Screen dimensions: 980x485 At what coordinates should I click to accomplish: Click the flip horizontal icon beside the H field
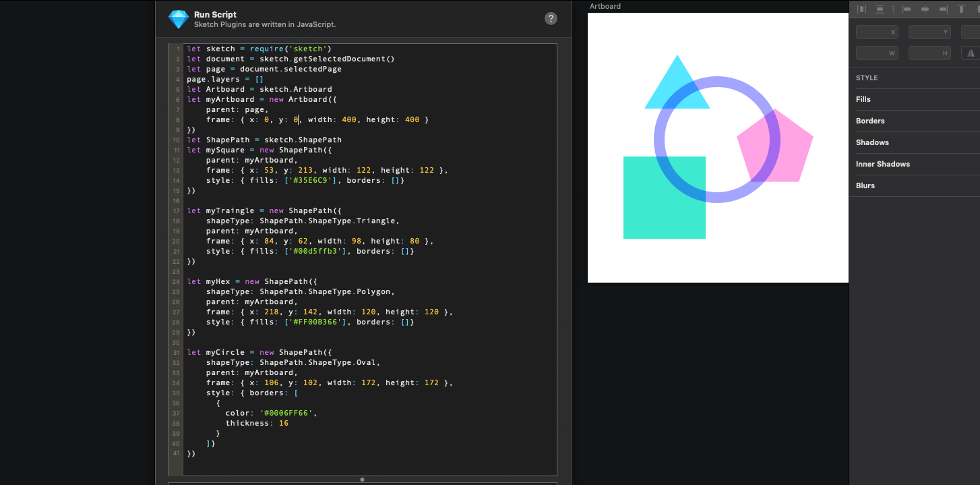point(970,53)
